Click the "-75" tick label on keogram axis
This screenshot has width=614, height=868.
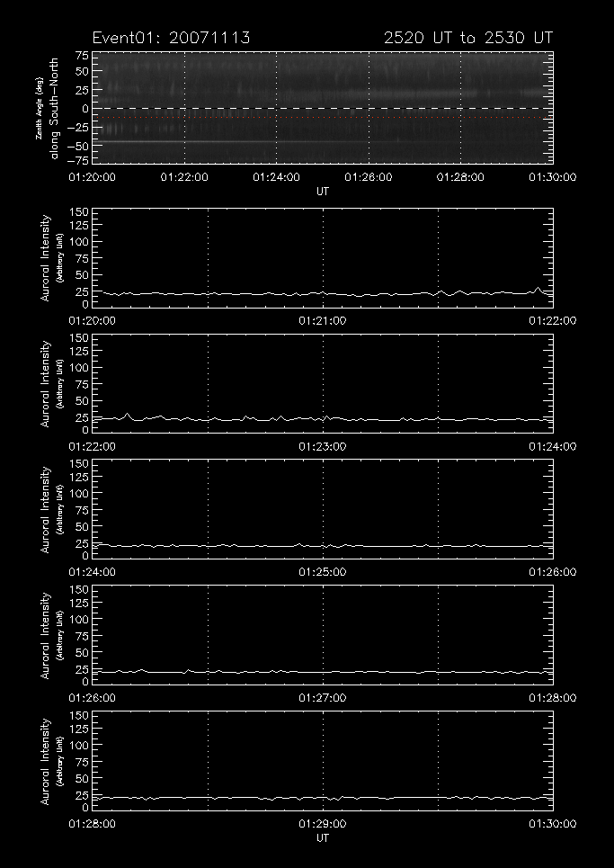coord(78,160)
